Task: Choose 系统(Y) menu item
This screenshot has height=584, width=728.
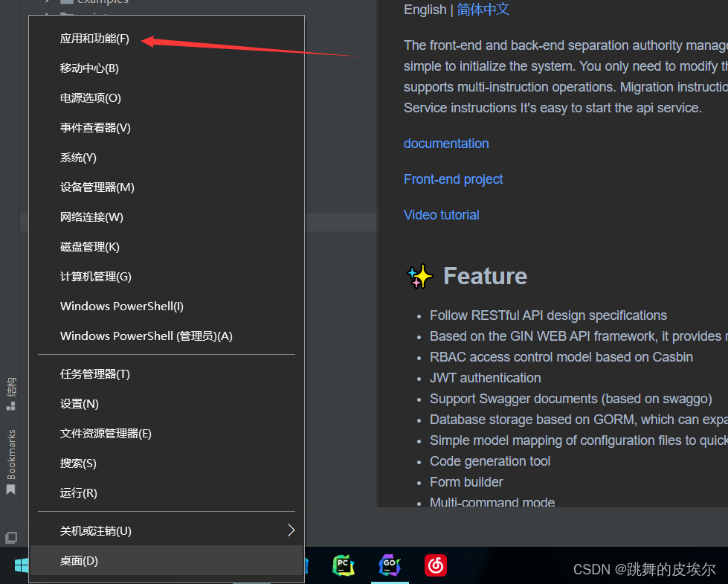Action: 167,158
